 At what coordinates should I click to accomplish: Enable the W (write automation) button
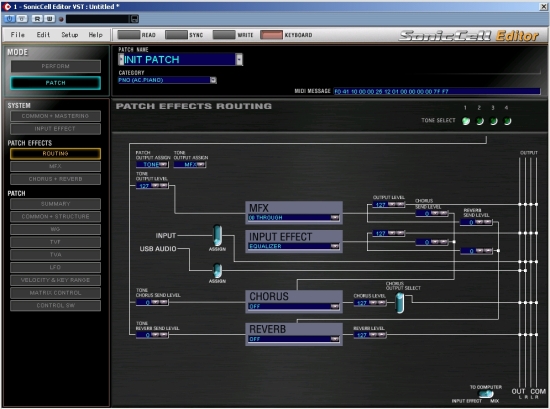[x=49, y=19]
